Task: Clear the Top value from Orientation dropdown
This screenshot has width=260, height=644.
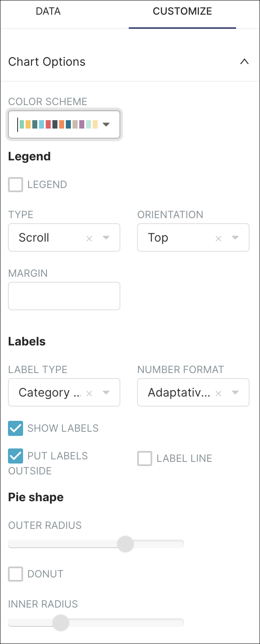Action: pyautogui.click(x=218, y=237)
